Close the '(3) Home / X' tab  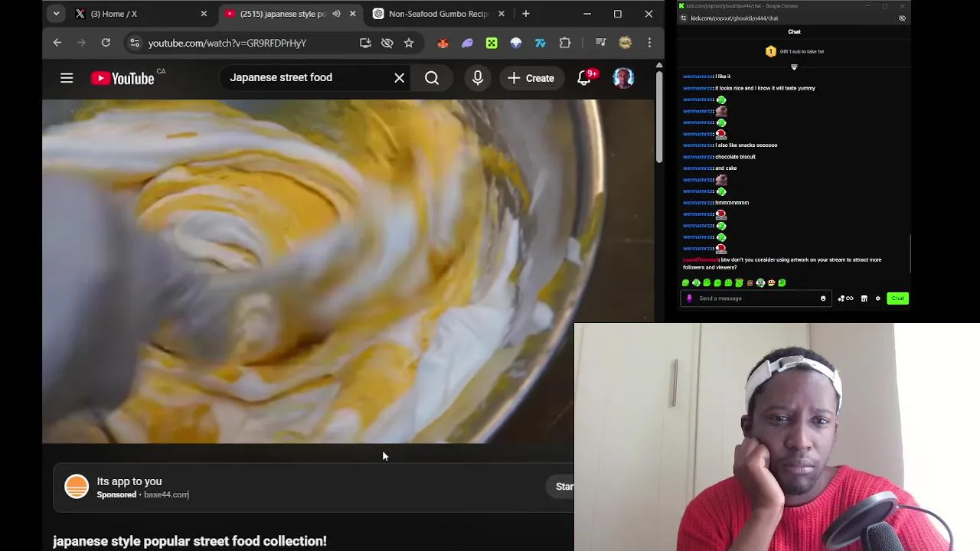click(x=204, y=14)
